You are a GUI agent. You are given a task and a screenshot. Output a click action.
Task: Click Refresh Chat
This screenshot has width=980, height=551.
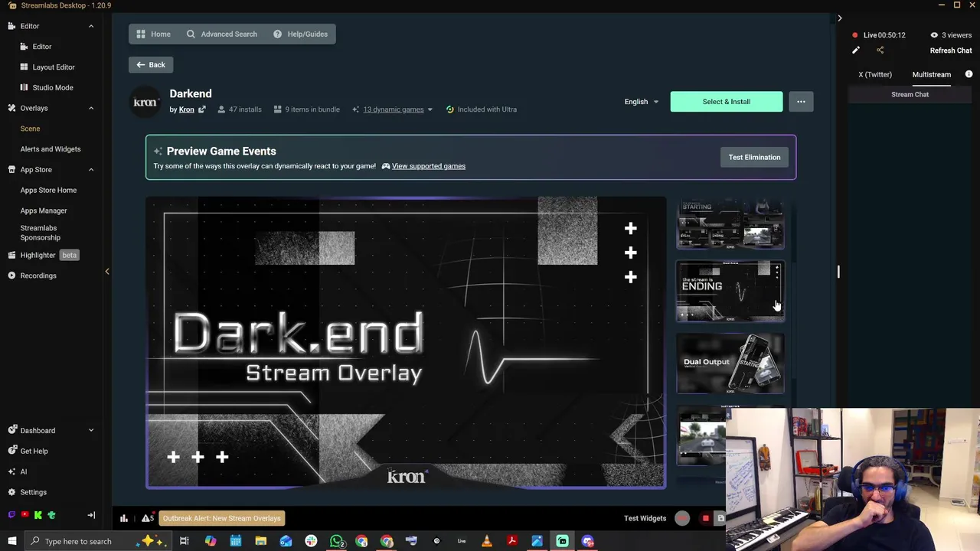point(951,51)
